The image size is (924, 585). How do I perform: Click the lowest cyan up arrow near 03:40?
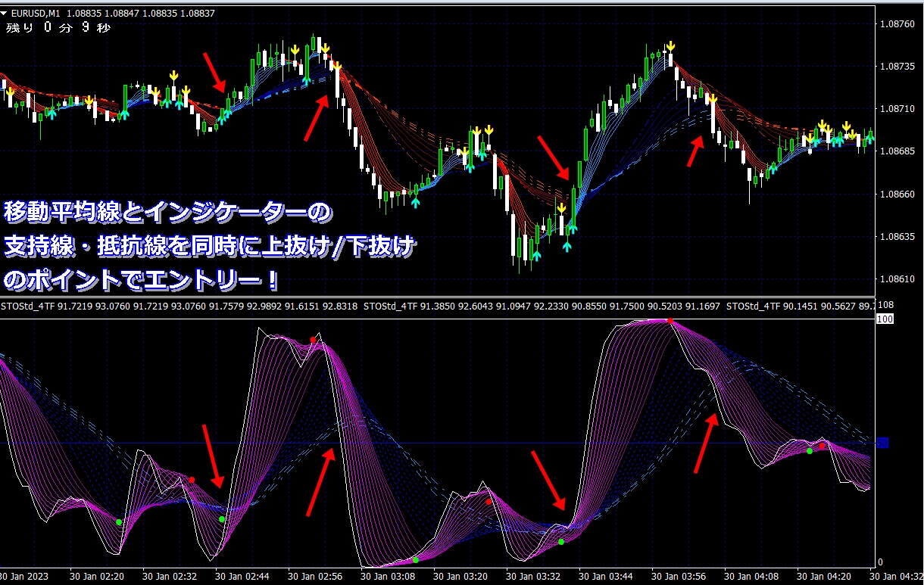click(567, 246)
